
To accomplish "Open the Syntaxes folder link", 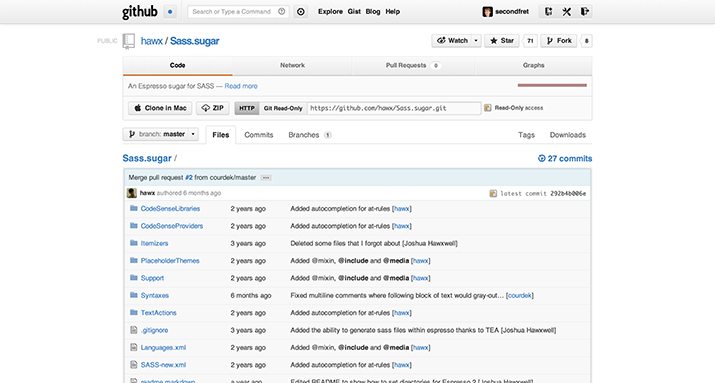I will coord(155,295).
